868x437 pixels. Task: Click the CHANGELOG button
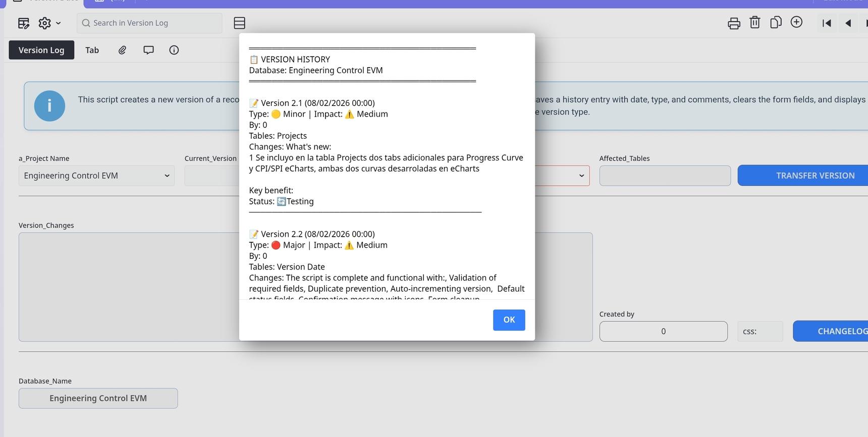point(830,331)
